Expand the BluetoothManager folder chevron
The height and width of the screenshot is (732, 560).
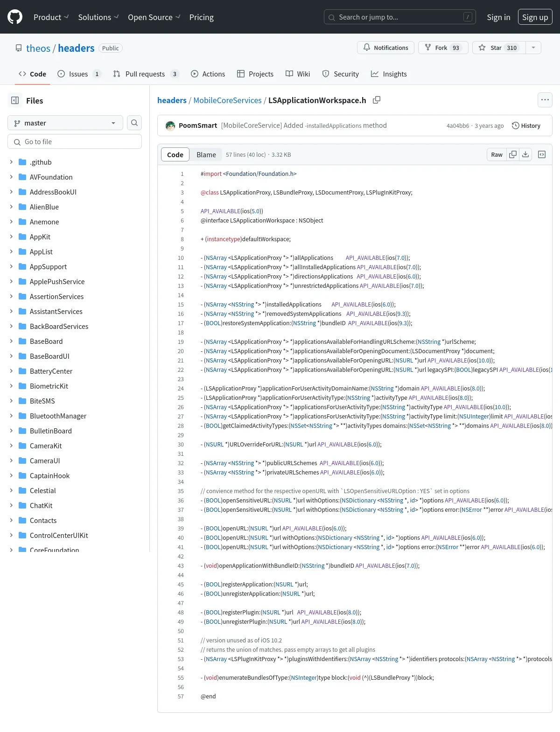11,416
